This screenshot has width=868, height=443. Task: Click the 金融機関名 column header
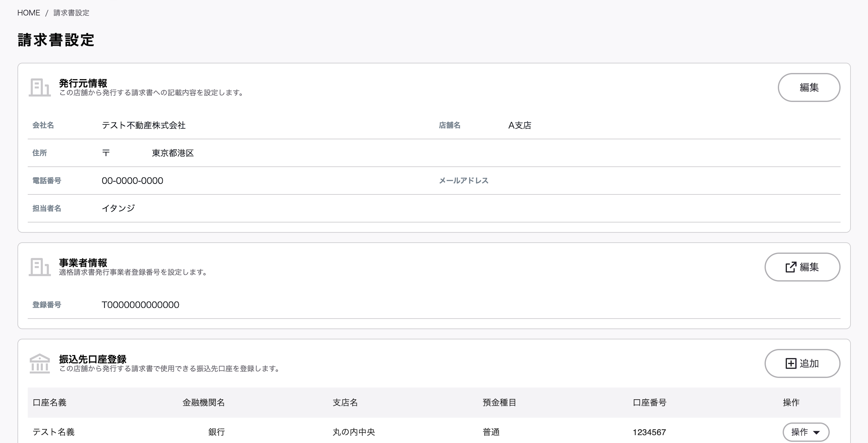click(203, 403)
